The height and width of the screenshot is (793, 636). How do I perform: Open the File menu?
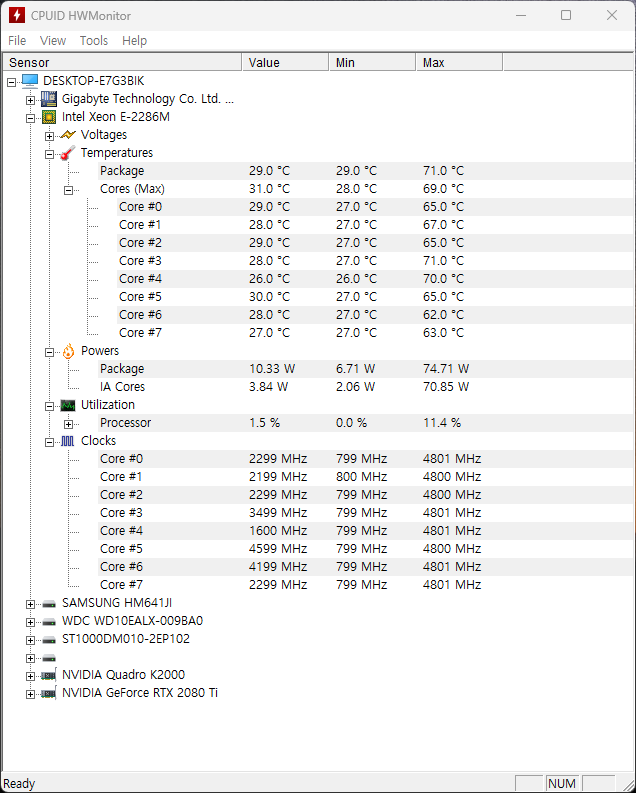pos(17,40)
